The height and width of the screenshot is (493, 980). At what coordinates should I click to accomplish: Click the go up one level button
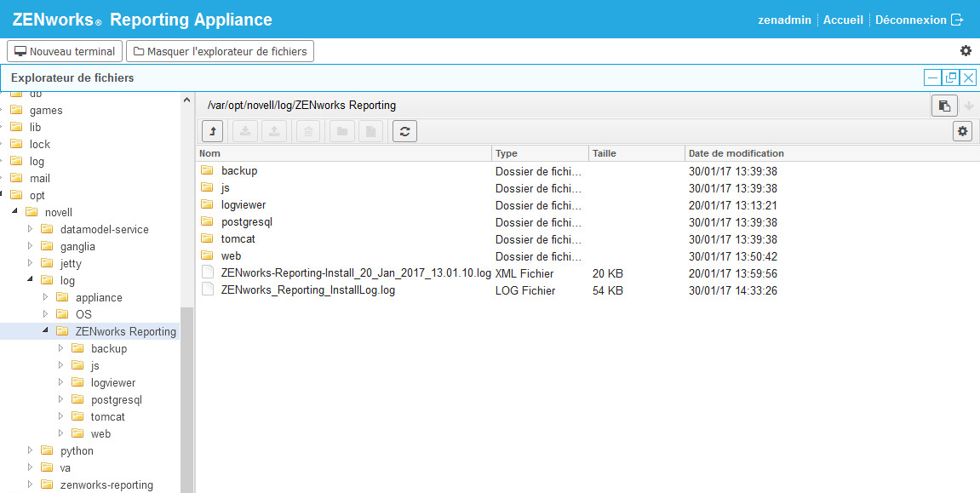[212, 131]
